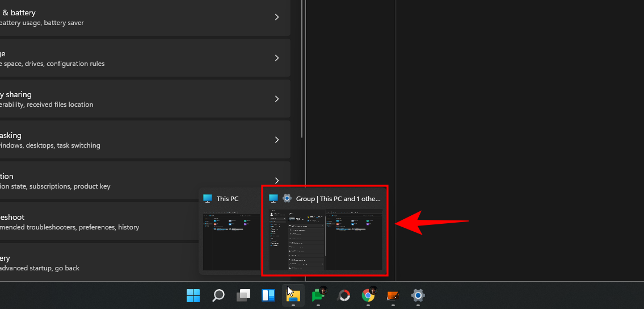Viewport: 644px width, 309px height.
Task: Open Task View from the taskbar
Action: [x=243, y=295]
